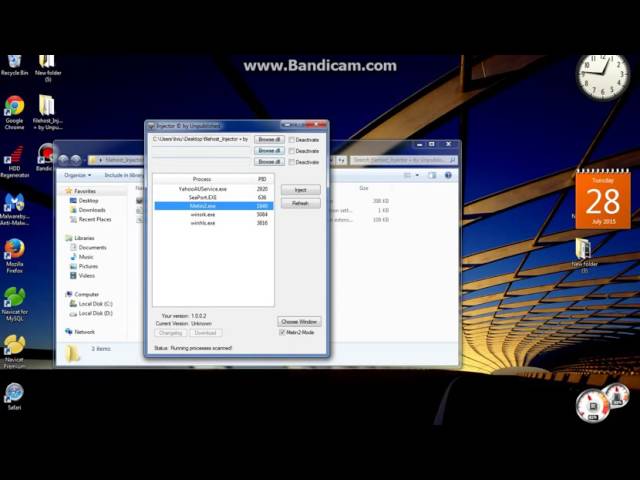
Task: Open the Organize menu in Explorer
Action: coord(78,175)
